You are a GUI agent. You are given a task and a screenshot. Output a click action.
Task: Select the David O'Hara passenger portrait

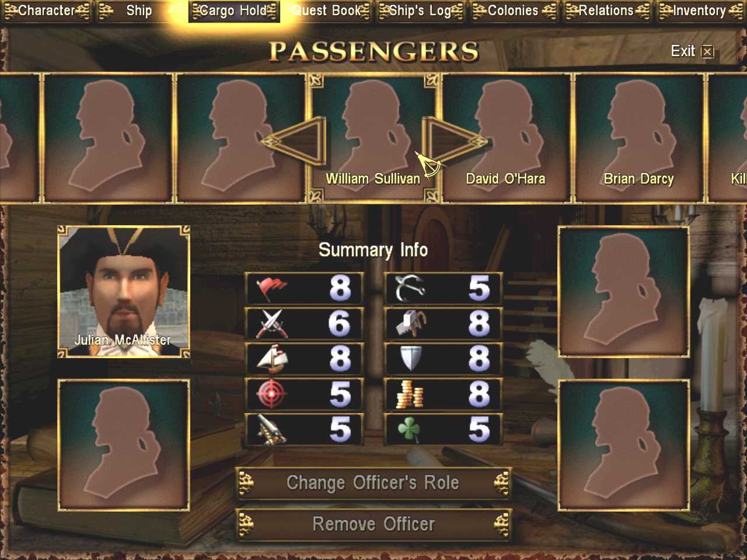click(x=505, y=138)
